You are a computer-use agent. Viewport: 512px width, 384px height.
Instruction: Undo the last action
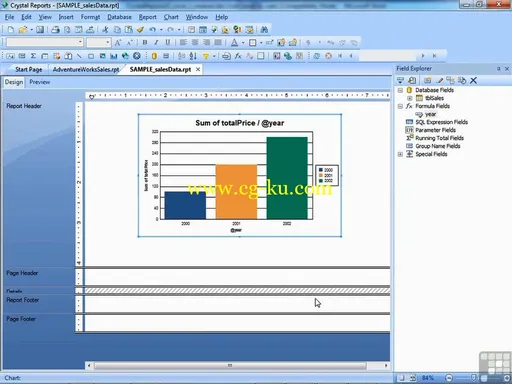pos(152,30)
